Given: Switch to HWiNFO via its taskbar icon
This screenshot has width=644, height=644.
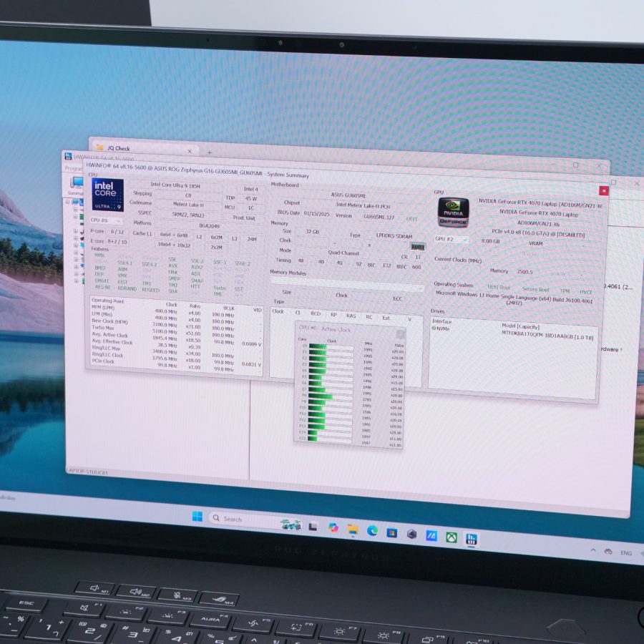Looking at the screenshot, I should click(x=471, y=539).
